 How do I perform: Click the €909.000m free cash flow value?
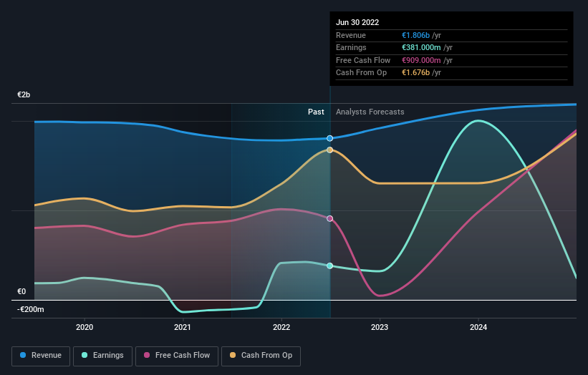pyautogui.click(x=421, y=60)
